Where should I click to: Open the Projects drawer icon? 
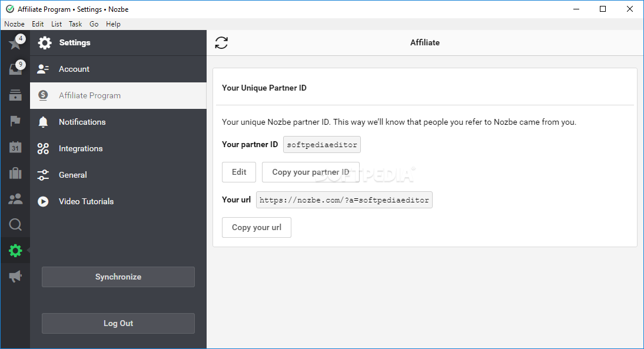pos(15,95)
